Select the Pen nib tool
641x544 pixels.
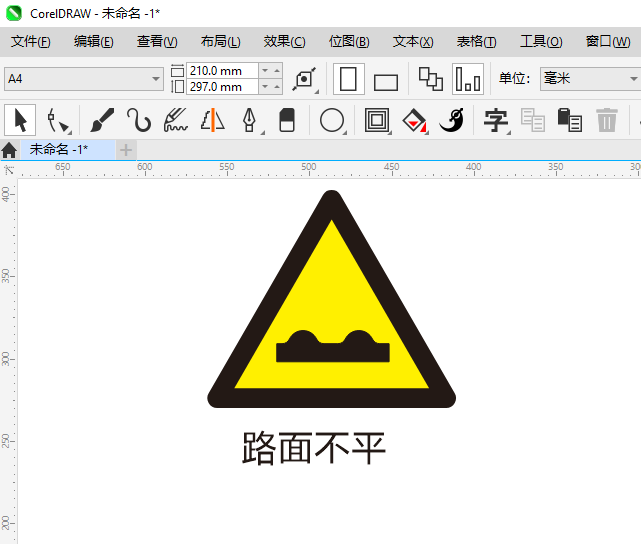click(x=250, y=120)
